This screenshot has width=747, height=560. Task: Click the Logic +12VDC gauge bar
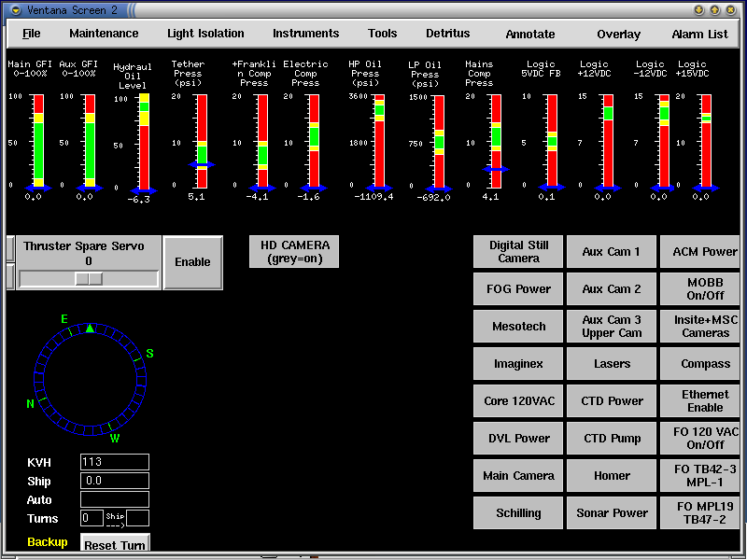609,141
